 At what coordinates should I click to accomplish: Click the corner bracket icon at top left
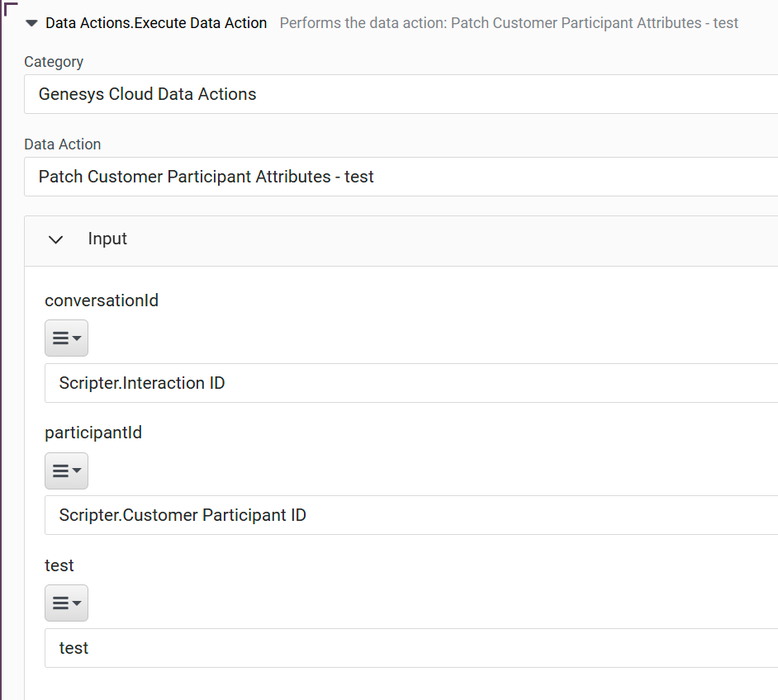click(11, 9)
